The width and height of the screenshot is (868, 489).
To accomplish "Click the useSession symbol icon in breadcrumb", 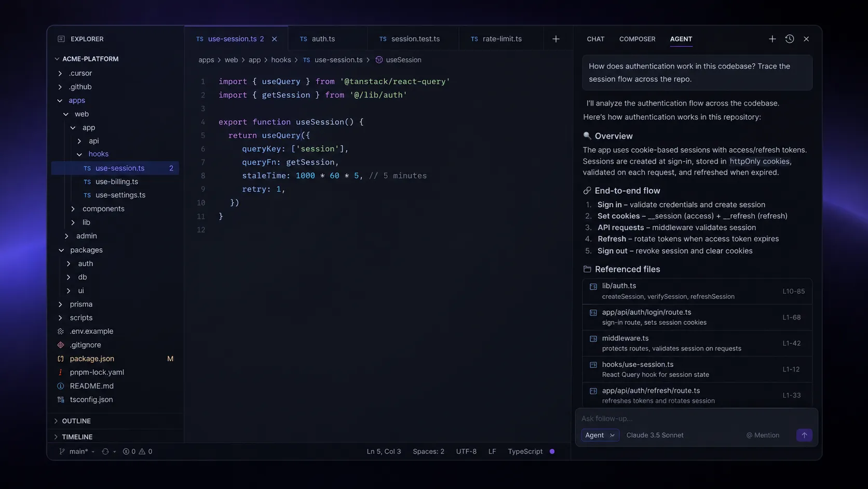I will click(379, 60).
